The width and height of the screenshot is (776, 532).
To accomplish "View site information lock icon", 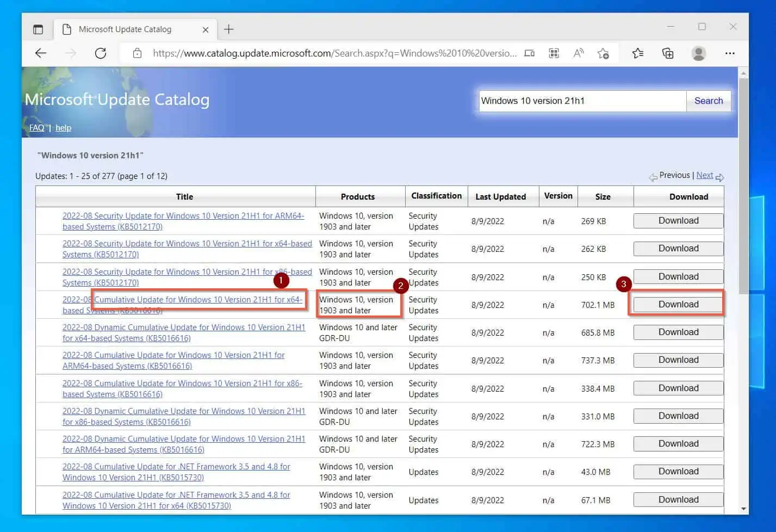I will coord(138,53).
